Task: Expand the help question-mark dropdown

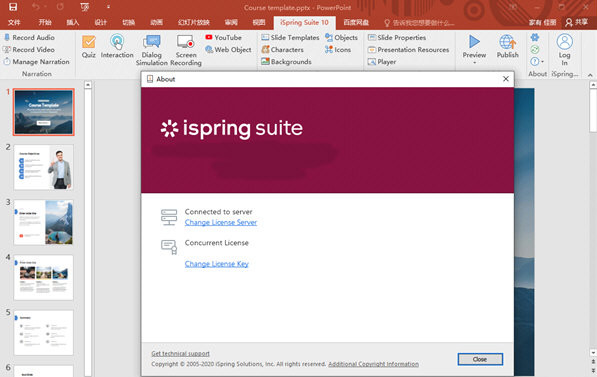Action: click(537, 61)
